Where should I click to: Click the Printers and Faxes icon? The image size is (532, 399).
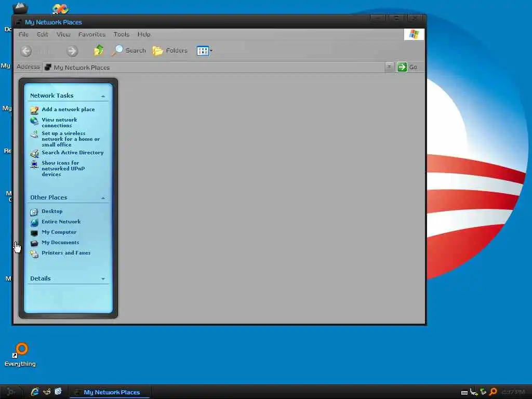34,254
